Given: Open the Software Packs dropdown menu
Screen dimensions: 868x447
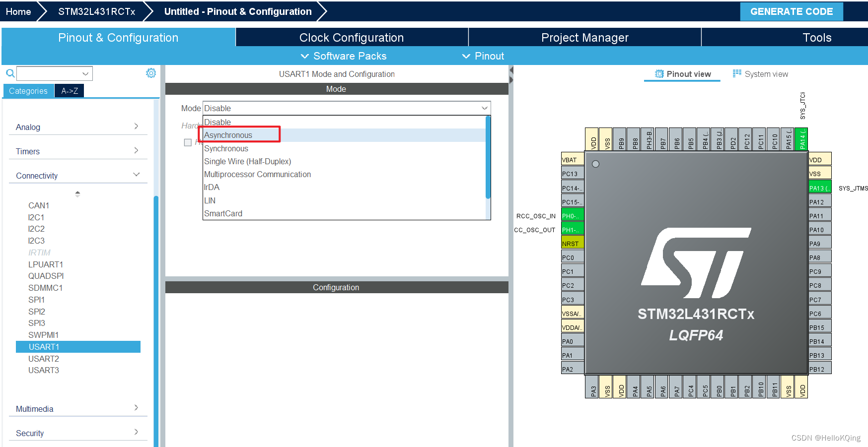Looking at the screenshot, I should [x=344, y=56].
